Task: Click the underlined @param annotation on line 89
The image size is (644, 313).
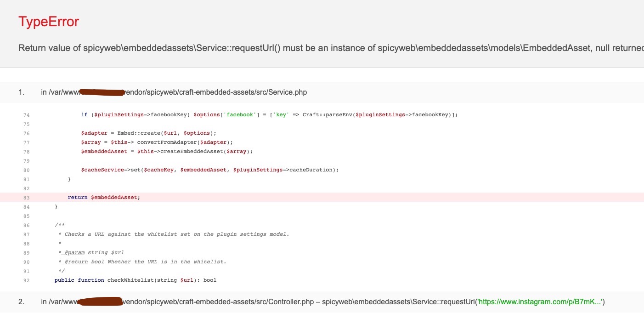Action: tap(73, 252)
